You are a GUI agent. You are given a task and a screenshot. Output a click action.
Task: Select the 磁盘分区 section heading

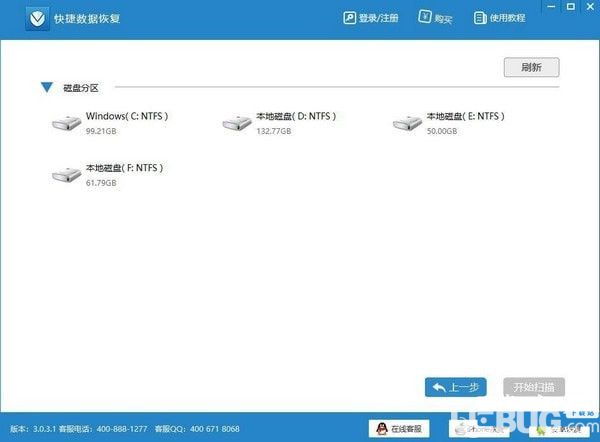click(x=81, y=88)
